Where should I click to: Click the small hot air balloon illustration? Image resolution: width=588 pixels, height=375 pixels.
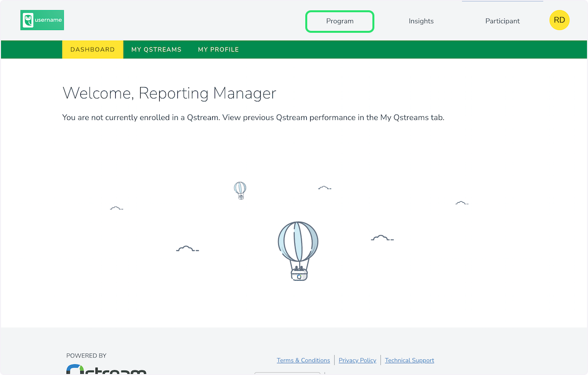tap(240, 190)
